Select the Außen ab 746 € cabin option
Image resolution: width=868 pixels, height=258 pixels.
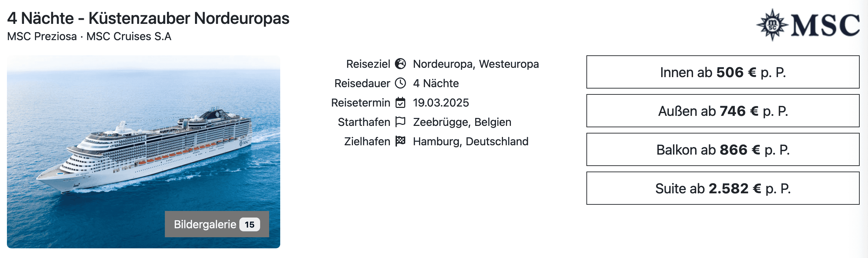click(723, 111)
